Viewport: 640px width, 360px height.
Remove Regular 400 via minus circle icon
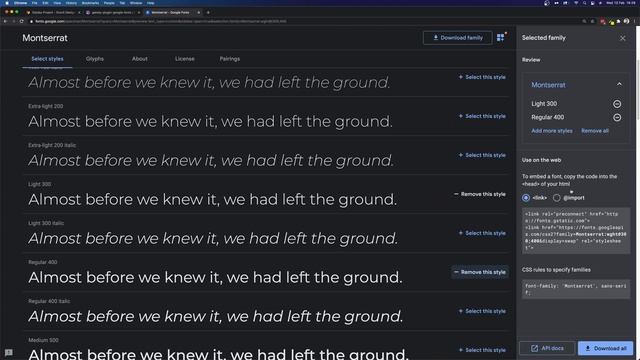617,118
